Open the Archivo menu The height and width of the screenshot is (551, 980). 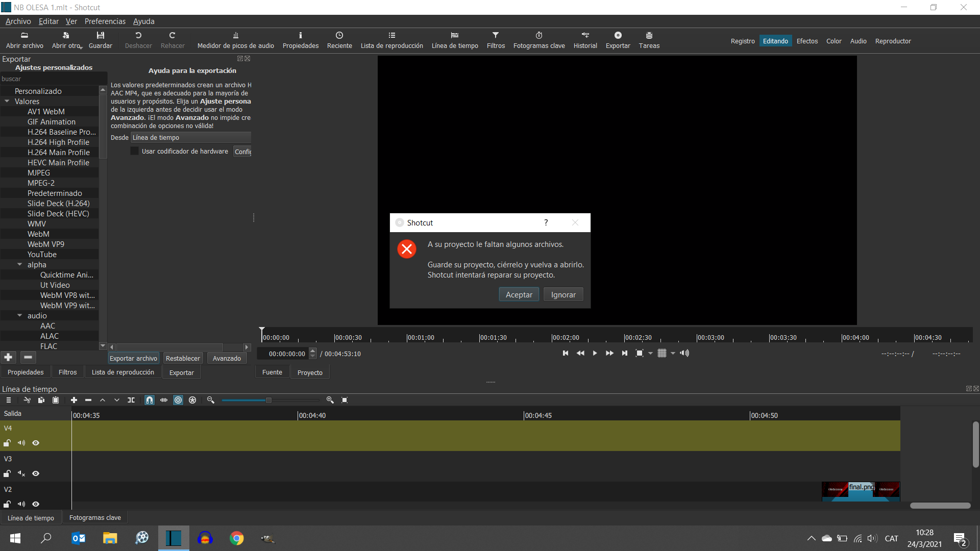(x=18, y=21)
